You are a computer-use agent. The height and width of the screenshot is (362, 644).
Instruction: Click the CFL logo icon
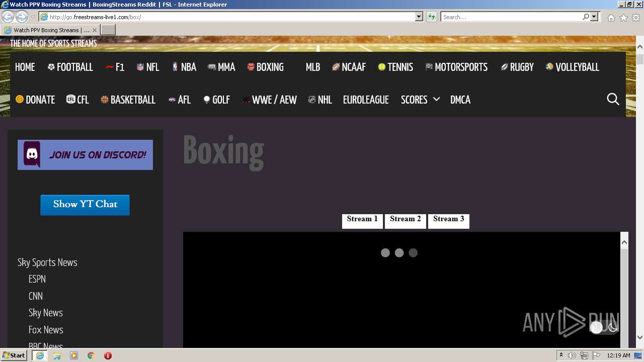[x=71, y=100]
